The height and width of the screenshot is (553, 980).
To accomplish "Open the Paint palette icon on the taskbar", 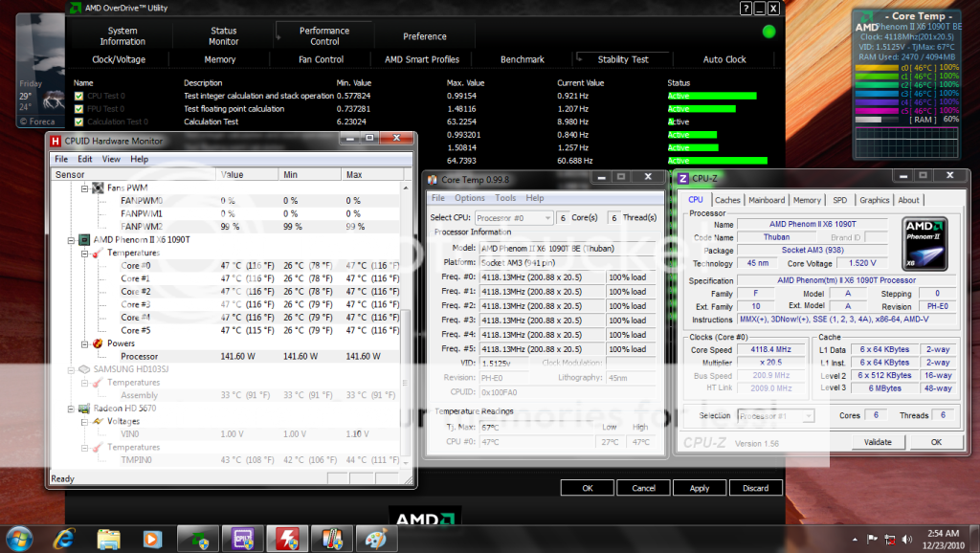I will (x=376, y=538).
